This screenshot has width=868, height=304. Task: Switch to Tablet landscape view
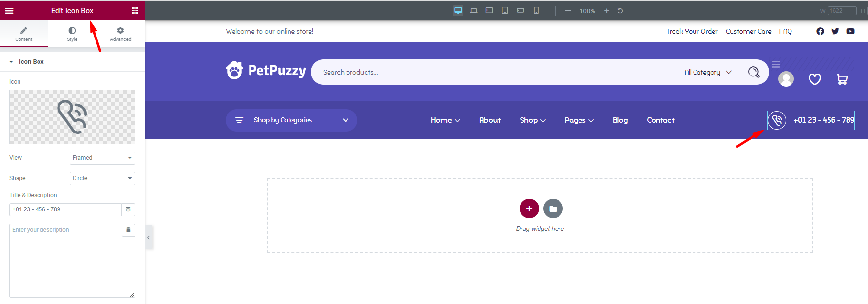489,11
